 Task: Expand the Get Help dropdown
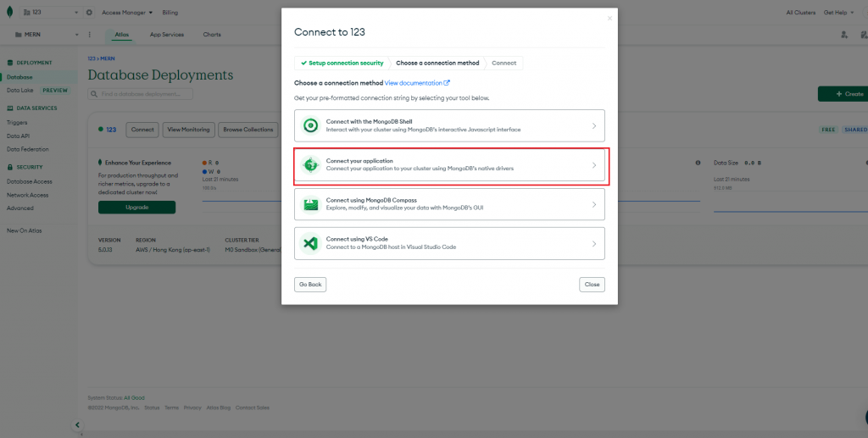point(838,12)
